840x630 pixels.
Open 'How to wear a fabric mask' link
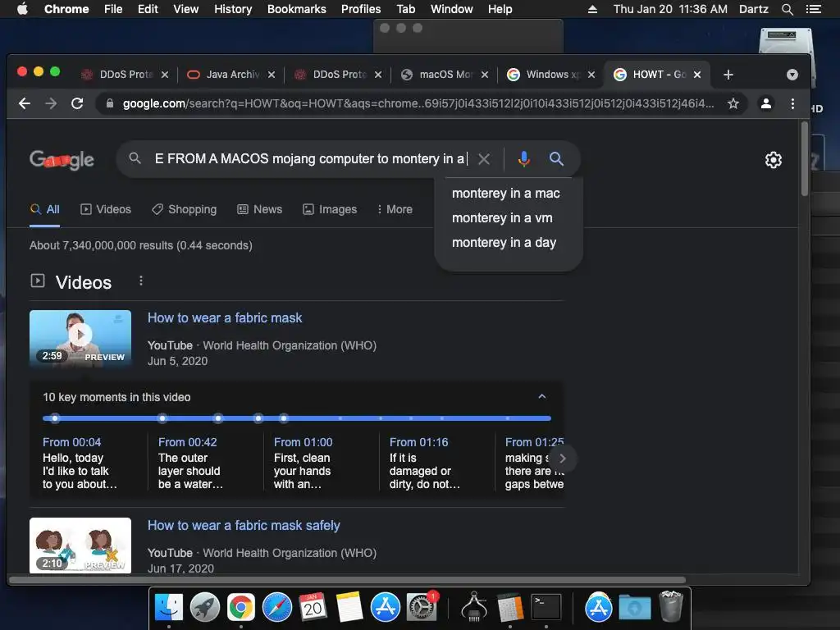[x=225, y=318]
